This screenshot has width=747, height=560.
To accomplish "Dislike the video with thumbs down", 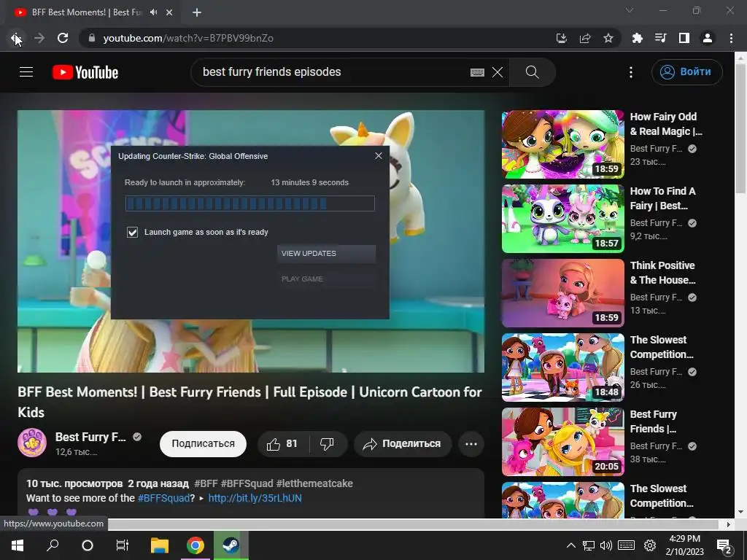I will (328, 444).
